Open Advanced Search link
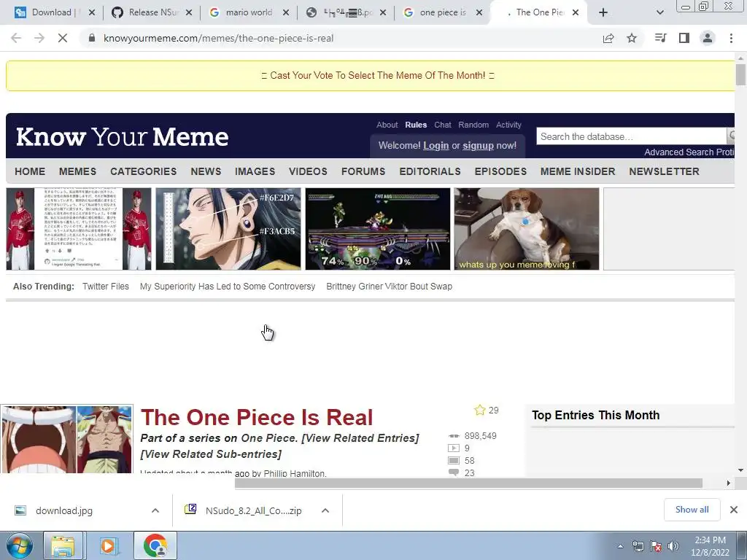The image size is (747, 560). (679, 152)
